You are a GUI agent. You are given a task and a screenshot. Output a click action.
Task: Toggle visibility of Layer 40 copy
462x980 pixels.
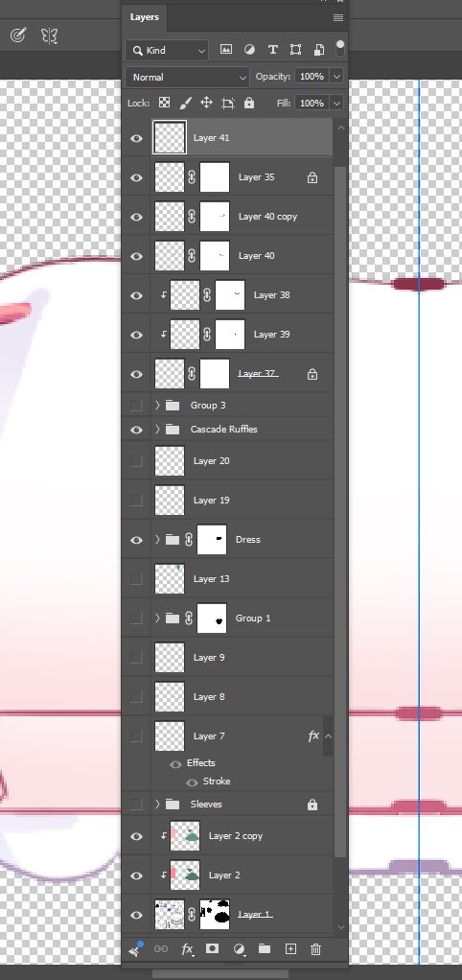click(136, 217)
